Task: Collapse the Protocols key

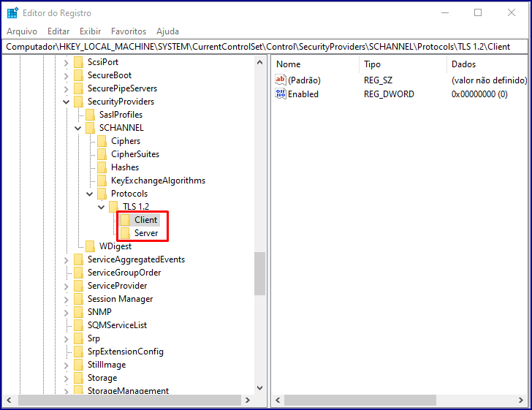Action: 90,194
